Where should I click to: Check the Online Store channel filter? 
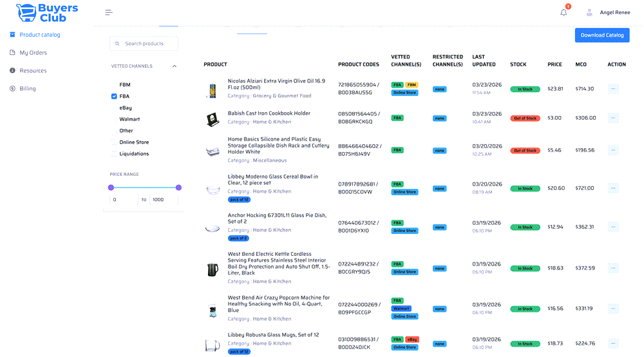[114, 142]
